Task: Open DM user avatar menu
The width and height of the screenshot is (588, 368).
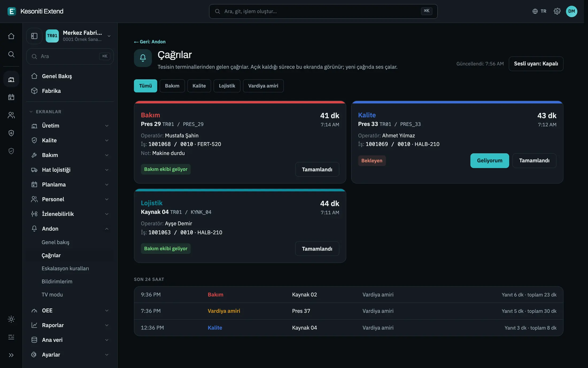Action: (571, 11)
